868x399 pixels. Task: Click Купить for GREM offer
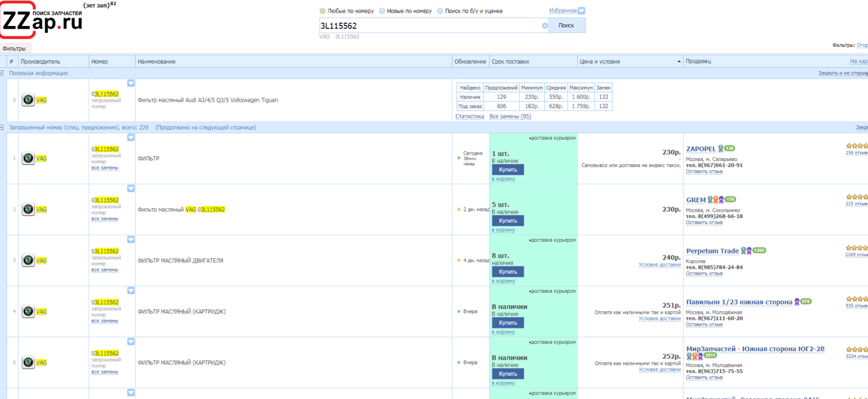(508, 221)
